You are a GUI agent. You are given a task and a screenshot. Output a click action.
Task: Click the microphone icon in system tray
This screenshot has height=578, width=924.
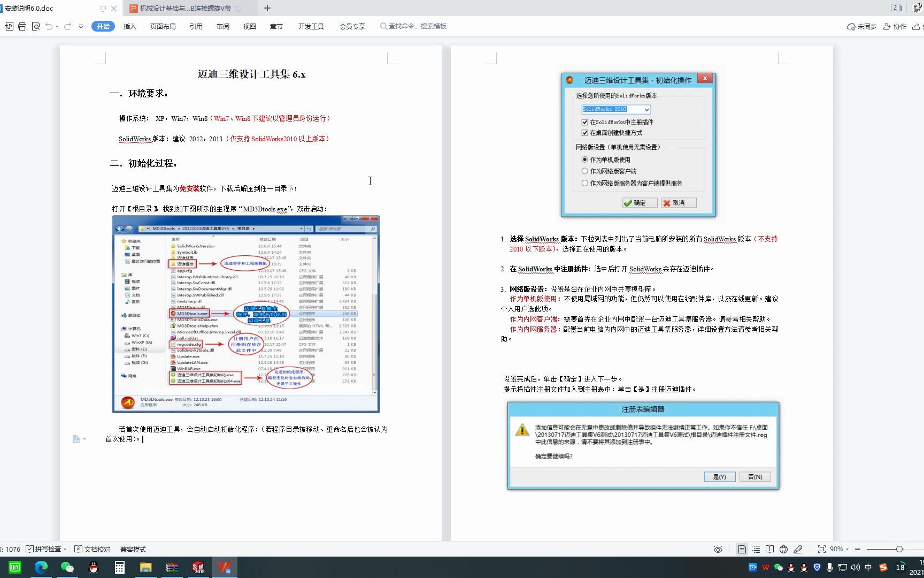(829, 567)
